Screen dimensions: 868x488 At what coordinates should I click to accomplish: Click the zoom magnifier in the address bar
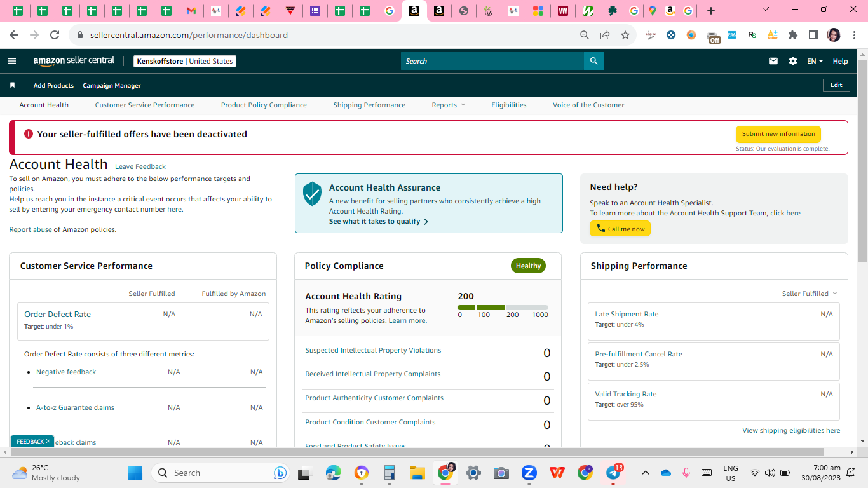585,35
